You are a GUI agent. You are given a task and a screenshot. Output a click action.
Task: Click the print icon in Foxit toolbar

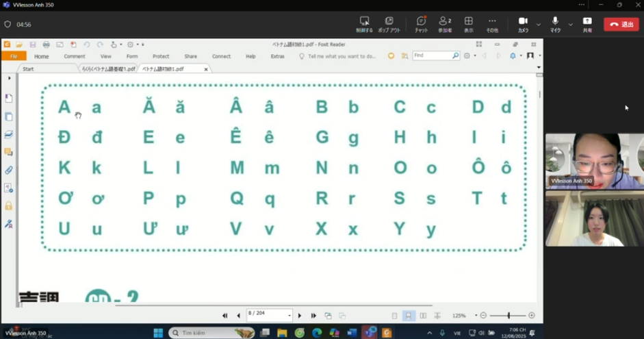point(46,45)
